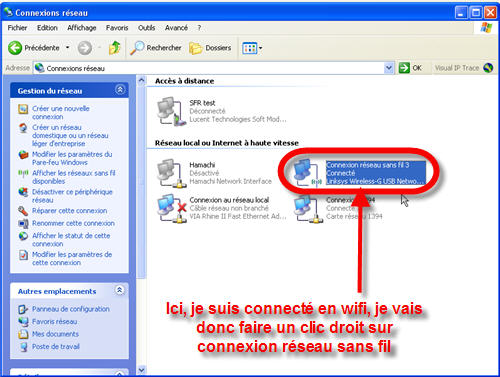Open the Favoris menu
The image size is (500, 377).
(x=117, y=28)
